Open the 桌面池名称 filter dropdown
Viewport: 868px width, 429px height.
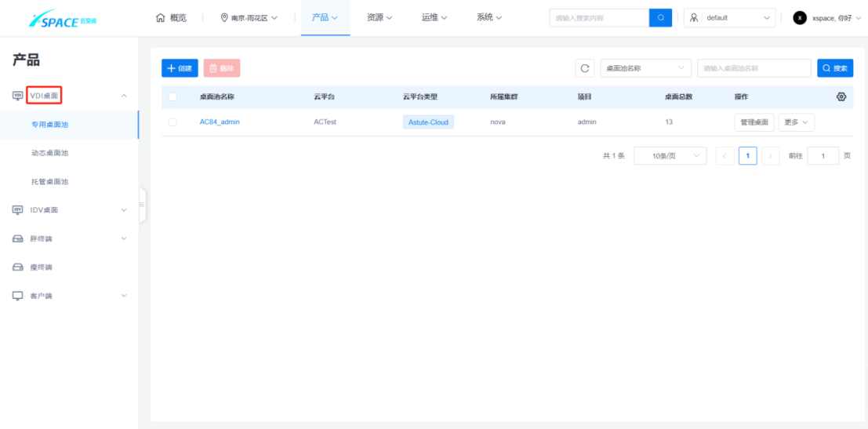coord(646,68)
